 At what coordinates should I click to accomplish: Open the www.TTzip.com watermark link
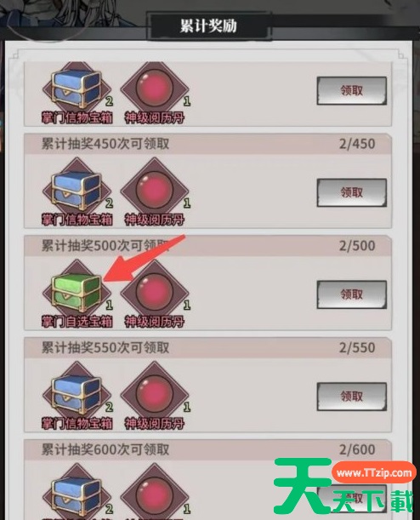click(x=374, y=472)
